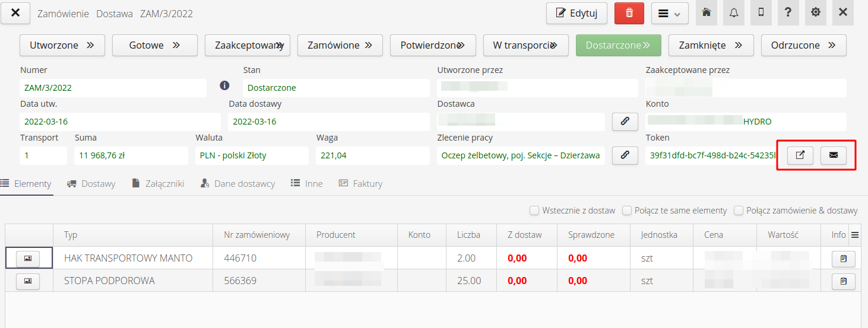Viewport: 868px width, 328px height.
Task: Click the Data utw. field
Action: pos(121,122)
